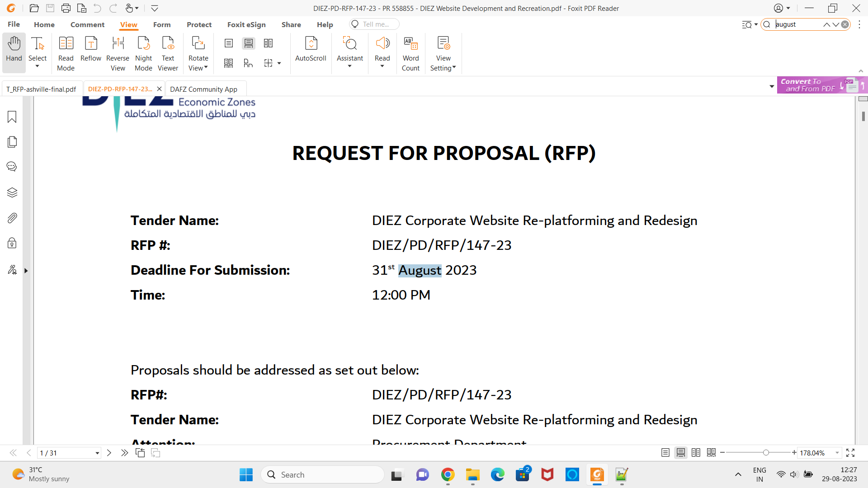Activate the Select tool
The height and width of the screenshot is (488, 868).
pyautogui.click(x=38, y=52)
